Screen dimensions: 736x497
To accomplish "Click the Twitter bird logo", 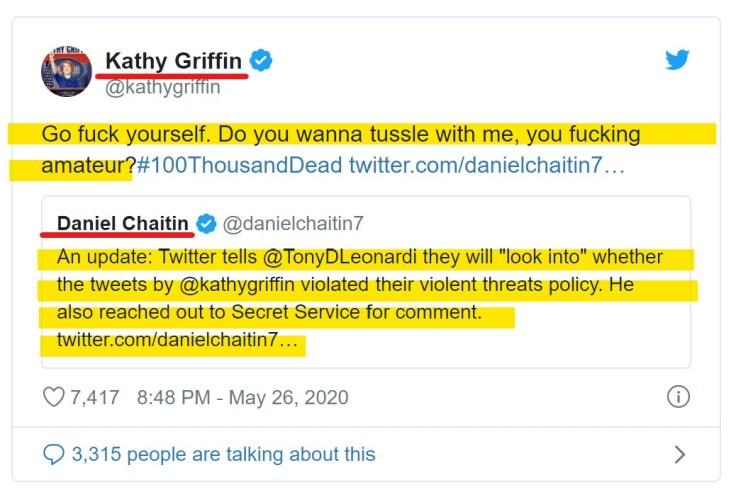I will (x=677, y=60).
